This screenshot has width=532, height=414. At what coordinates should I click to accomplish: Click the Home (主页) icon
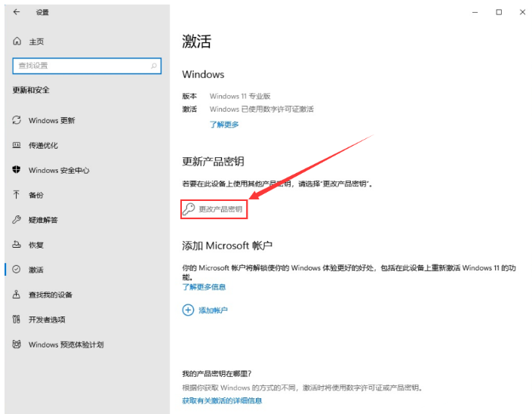[17, 42]
